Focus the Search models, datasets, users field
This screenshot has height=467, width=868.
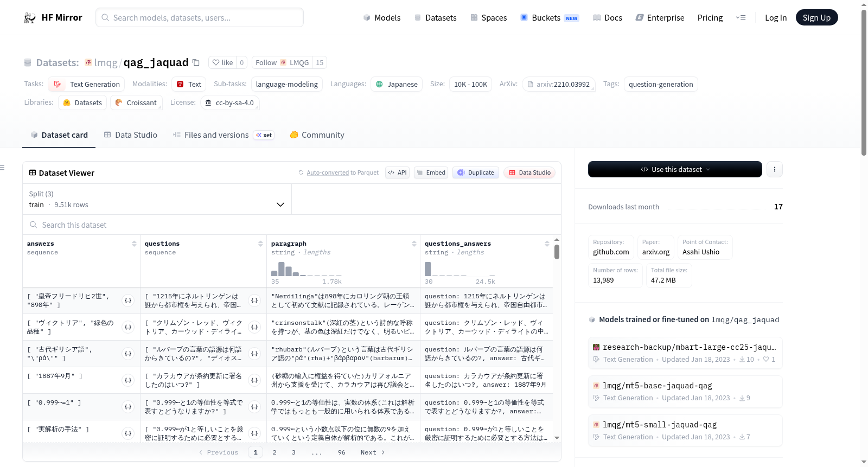200,17
